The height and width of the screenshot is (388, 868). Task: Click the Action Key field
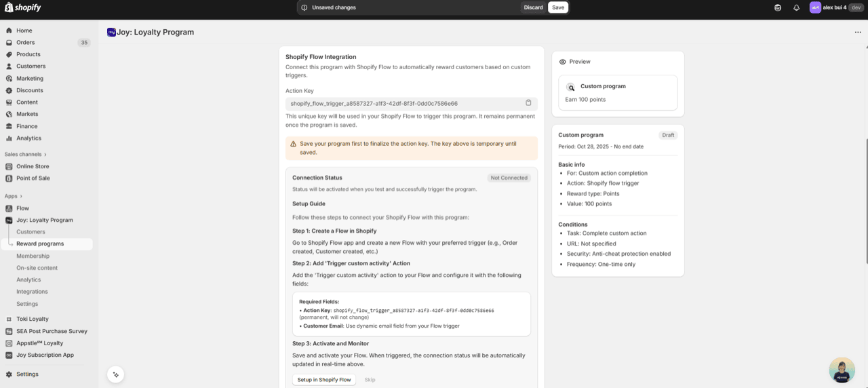pos(412,104)
